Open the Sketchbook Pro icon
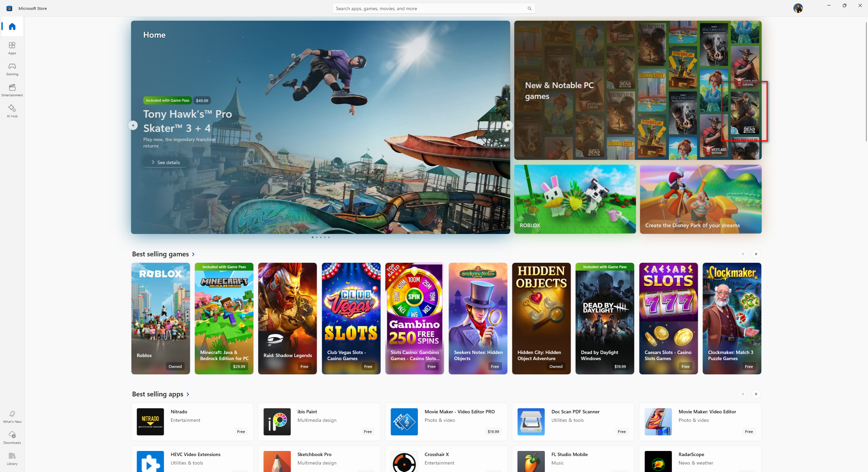The width and height of the screenshot is (868, 472). tap(277, 461)
